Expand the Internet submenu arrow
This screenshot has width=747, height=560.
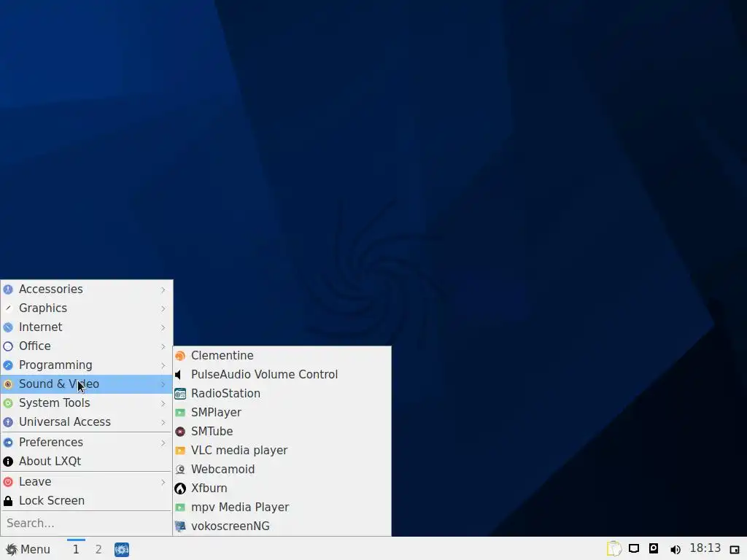click(x=163, y=327)
